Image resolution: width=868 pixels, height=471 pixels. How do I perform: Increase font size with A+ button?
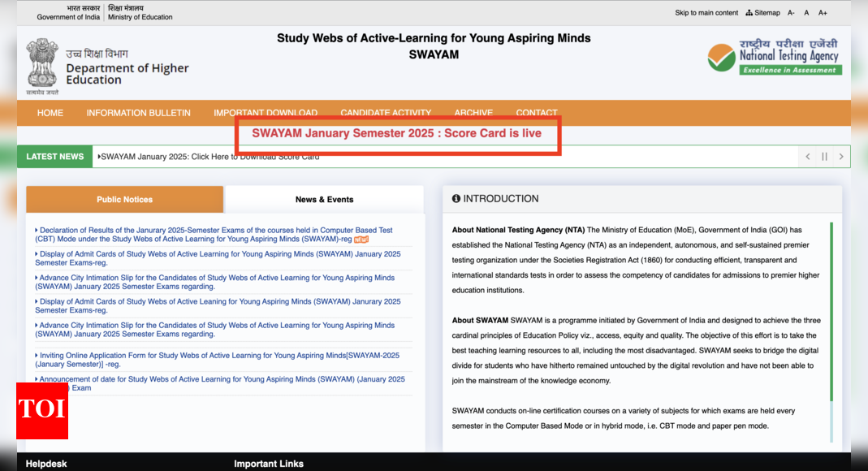pyautogui.click(x=823, y=13)
